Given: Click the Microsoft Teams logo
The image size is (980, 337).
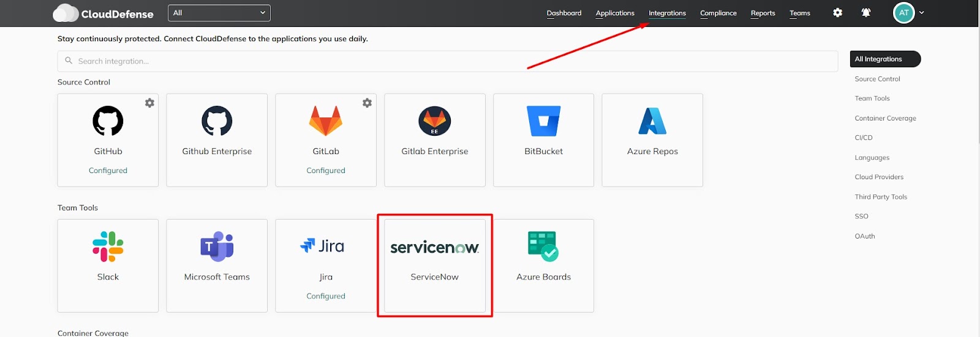Looking at the screenshot, I should [x=217, y=246].
